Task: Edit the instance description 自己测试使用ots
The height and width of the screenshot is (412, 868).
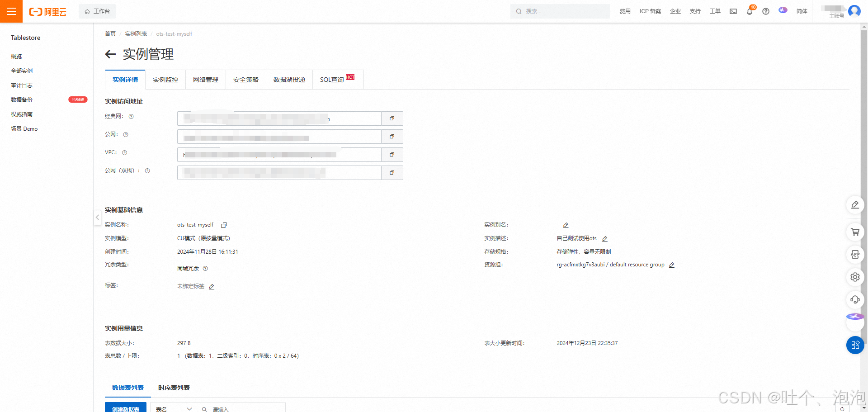Action: [605, 238]
